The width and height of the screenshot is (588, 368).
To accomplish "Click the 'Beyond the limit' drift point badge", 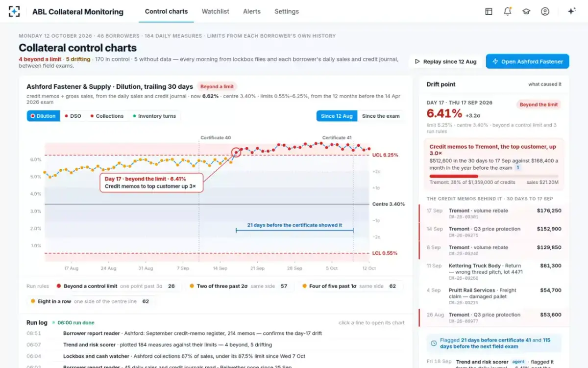I will pyautogui.click(x=539, y=105).
